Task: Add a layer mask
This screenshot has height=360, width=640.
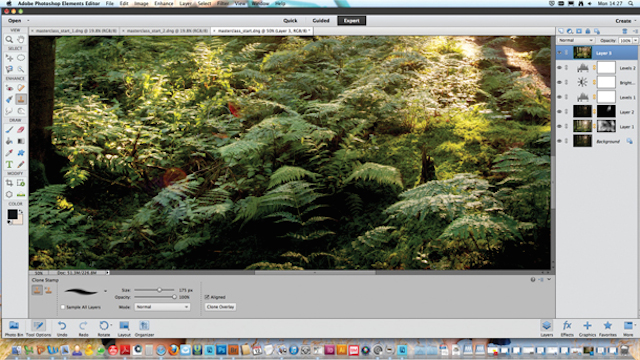Action: click(579, 31)
